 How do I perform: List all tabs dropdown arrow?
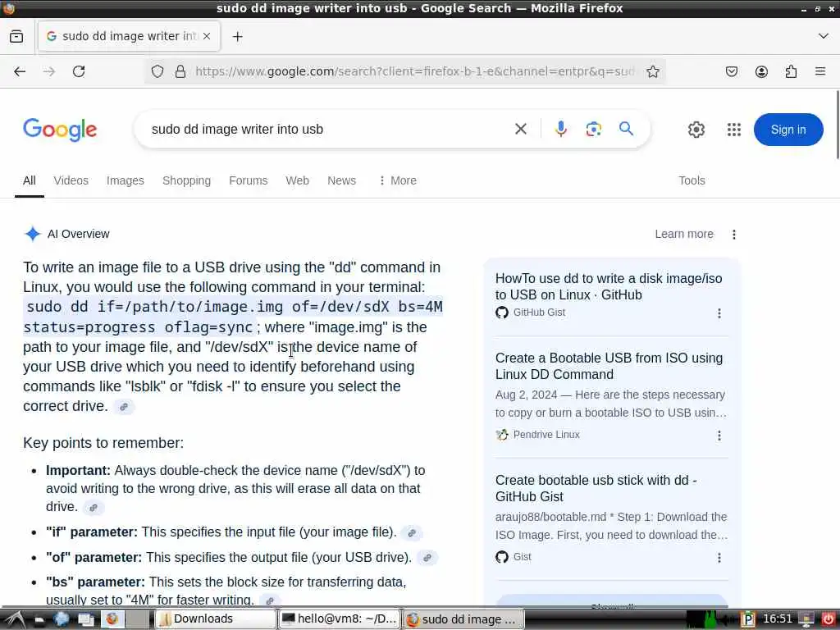click(x=824, y=36)
